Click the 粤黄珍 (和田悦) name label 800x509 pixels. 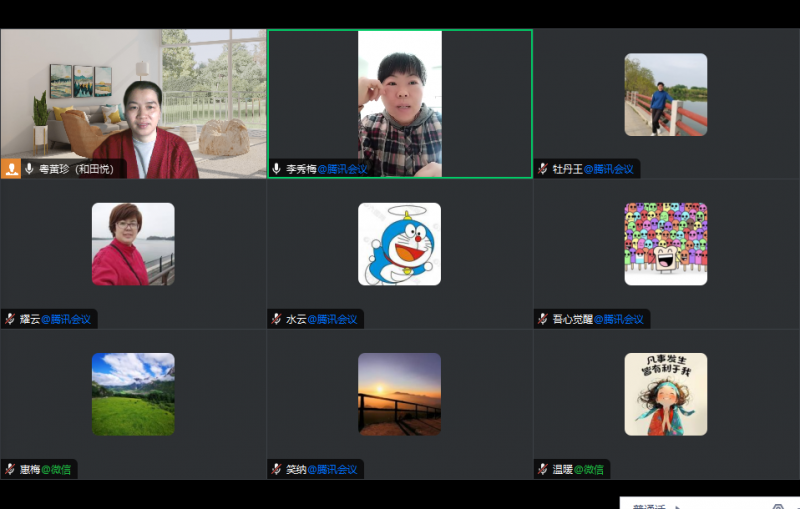(76, 169)
